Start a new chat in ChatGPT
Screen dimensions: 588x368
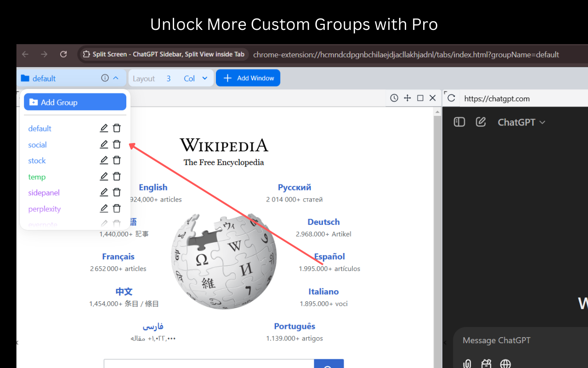tap(481, 122)
